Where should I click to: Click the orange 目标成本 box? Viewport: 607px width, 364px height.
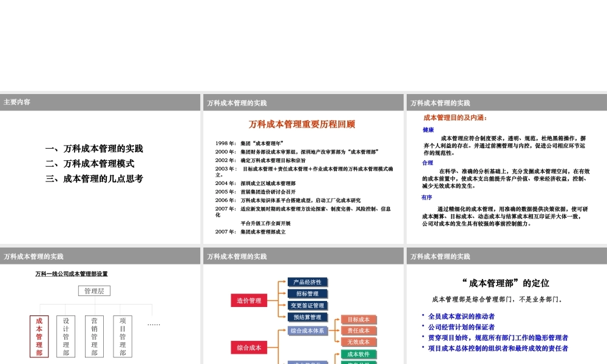point(359,320)
